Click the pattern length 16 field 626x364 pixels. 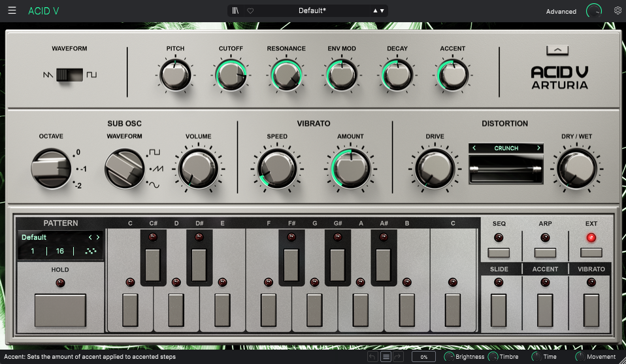point(60,251)
